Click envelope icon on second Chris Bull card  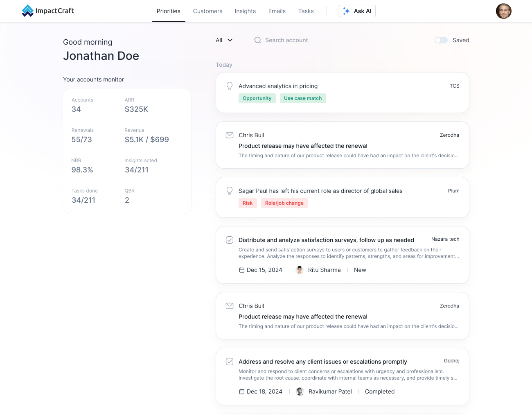[230, 306]
